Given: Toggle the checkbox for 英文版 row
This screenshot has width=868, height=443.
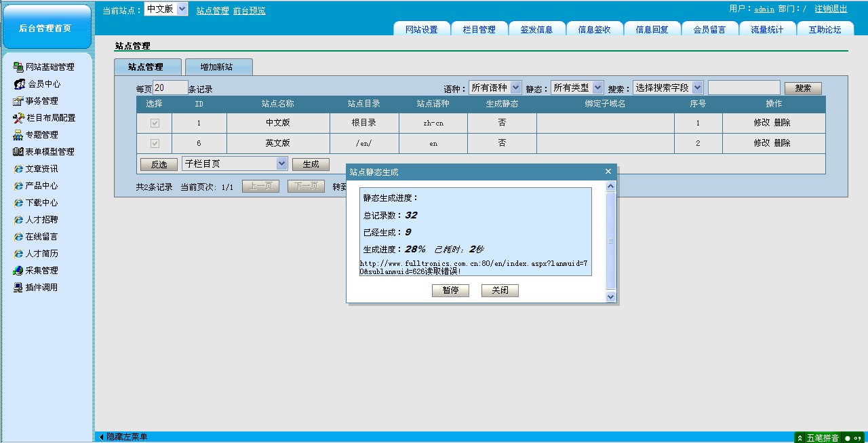Looking at the screenshot, I should tap(155, 144).
